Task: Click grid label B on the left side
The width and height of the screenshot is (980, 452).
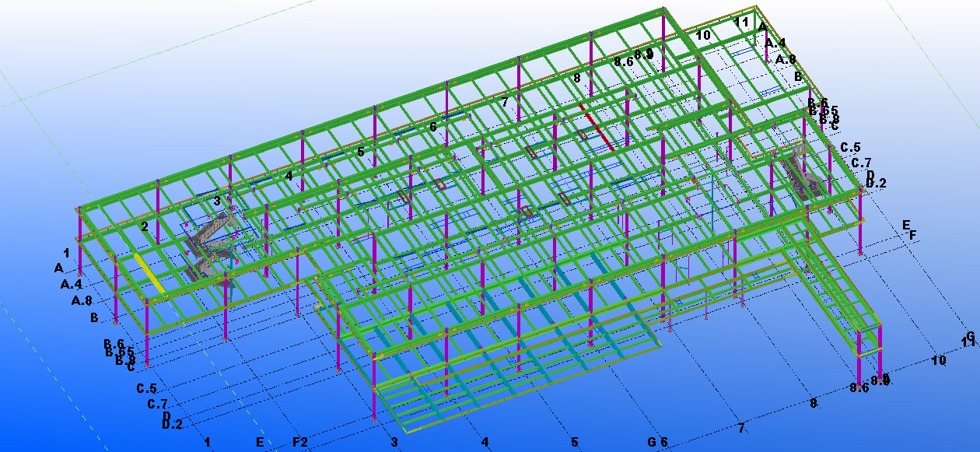Action: pos(94,317)
